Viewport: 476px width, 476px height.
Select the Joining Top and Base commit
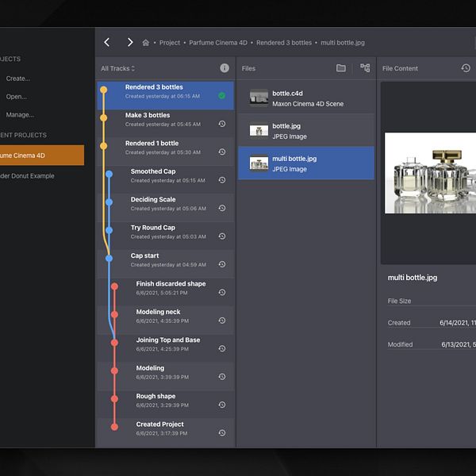point(166,348)
